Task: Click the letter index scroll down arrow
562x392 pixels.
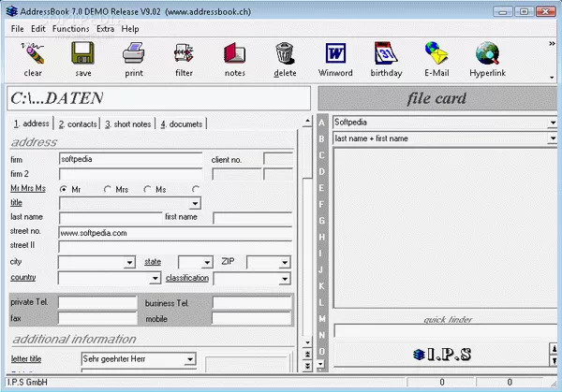Action: (320, 365)
